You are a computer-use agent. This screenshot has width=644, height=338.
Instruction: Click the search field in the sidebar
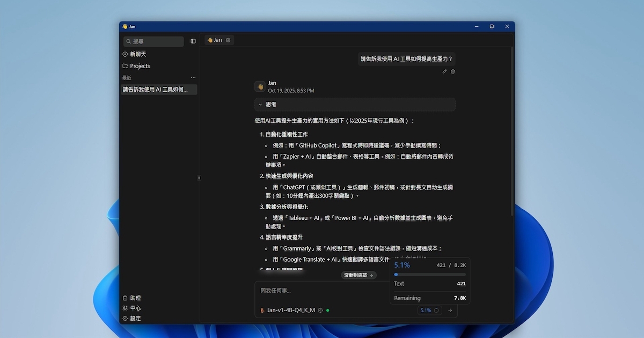click(153, 41)
